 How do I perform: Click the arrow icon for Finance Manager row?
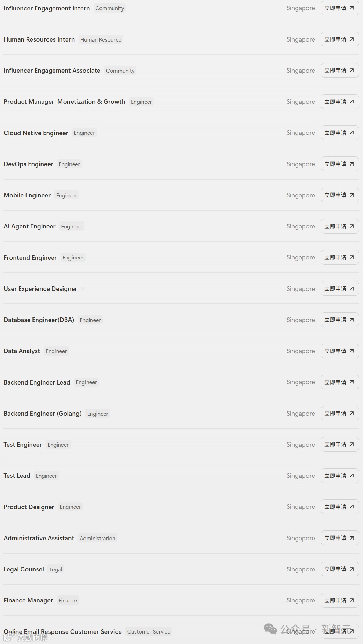351,600
